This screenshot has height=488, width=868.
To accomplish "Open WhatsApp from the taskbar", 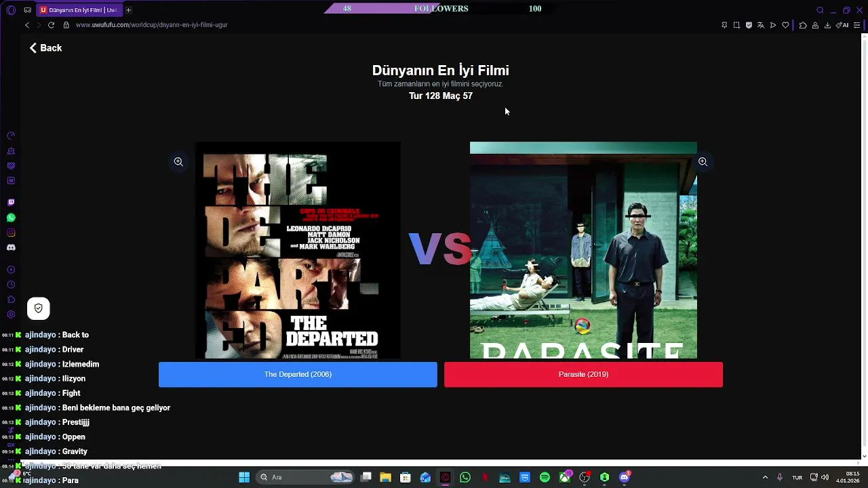I will click(465, 477).
